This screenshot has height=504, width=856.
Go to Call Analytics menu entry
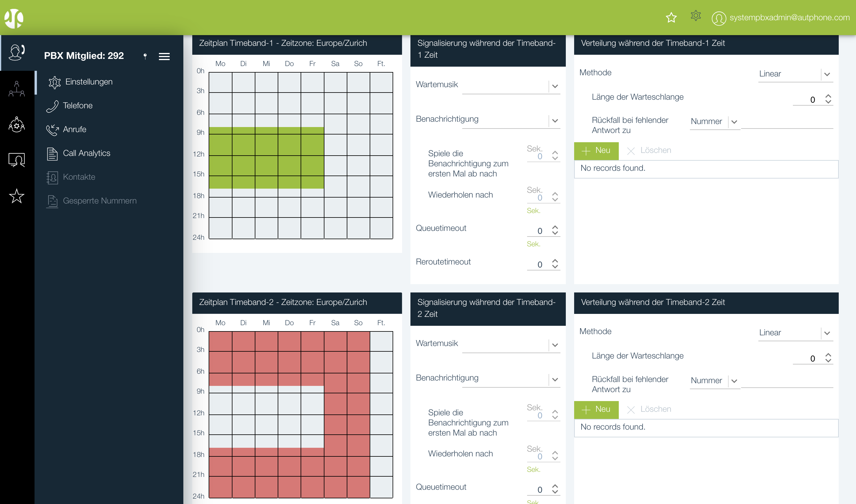click(x=86, y=153)
